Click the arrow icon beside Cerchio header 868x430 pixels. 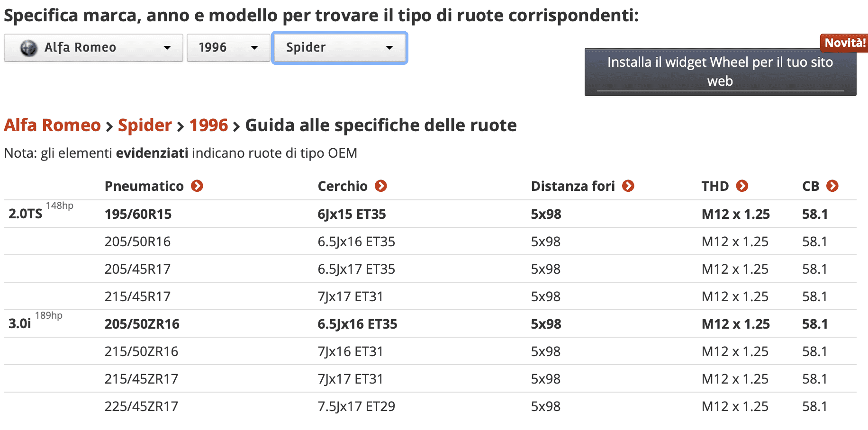pyautogui.click(x=381, y=186)
